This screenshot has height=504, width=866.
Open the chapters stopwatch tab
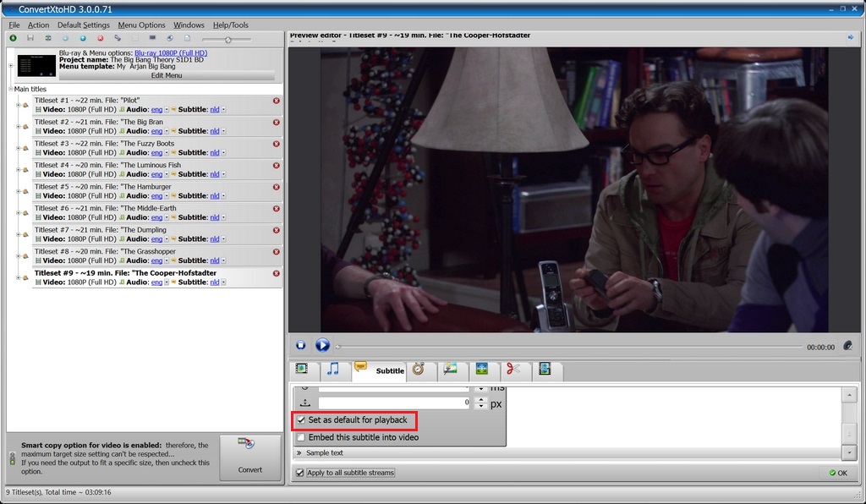418,370
